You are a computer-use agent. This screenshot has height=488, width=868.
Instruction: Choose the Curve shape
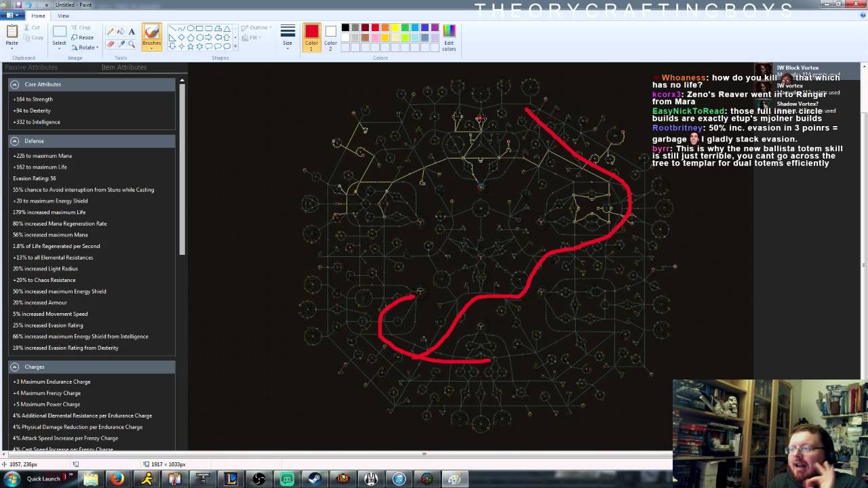(x=181, y=28)
